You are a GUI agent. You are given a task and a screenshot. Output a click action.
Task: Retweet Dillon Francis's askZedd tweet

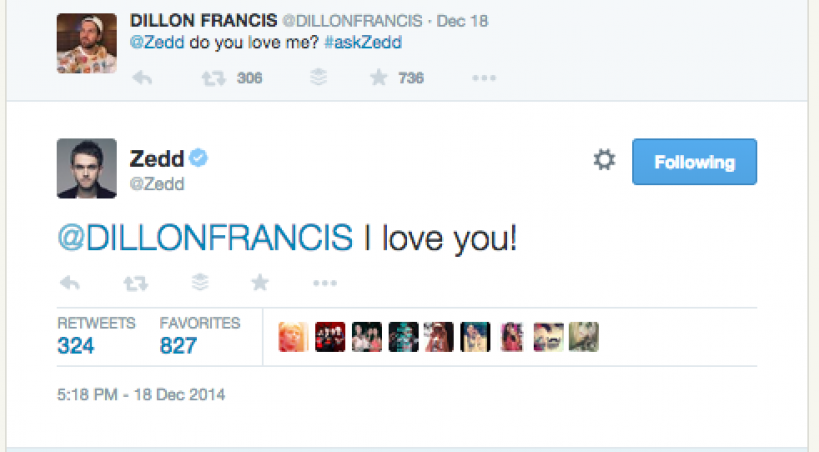pos(214,78)
